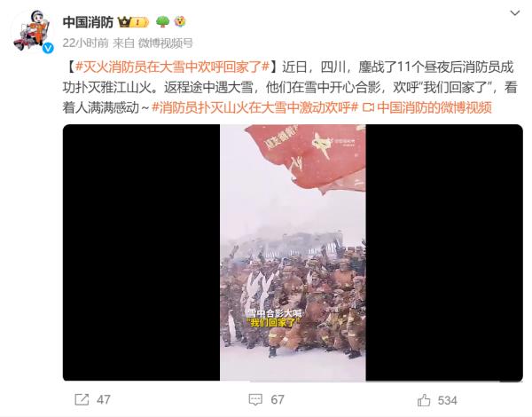Click the repost count 47

(104, 399)
